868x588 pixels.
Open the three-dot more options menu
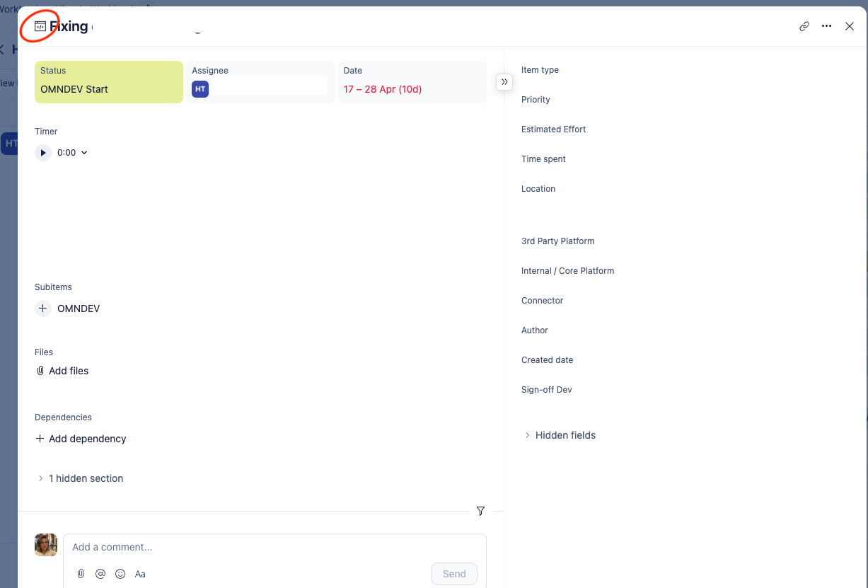[x=827, y=26]
